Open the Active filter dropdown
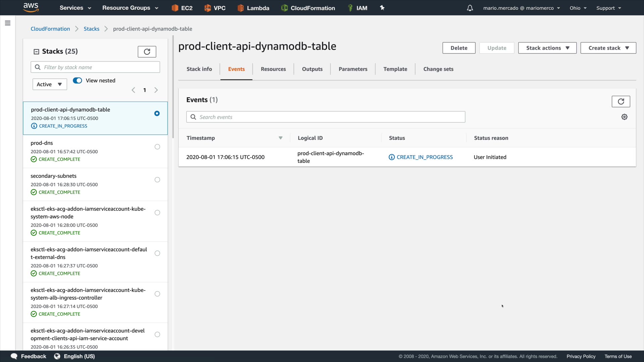The height and width of the screenshot is (362, 644). [50, 84]
